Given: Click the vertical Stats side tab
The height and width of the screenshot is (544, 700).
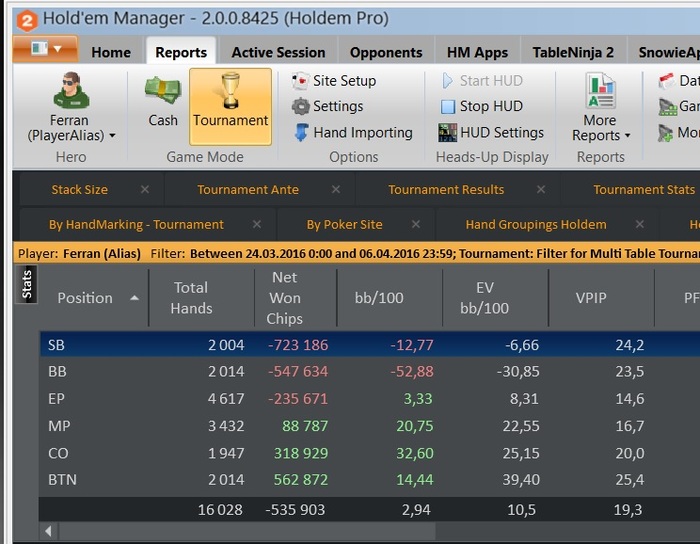Looking at the screenshot, I should 26,284.
